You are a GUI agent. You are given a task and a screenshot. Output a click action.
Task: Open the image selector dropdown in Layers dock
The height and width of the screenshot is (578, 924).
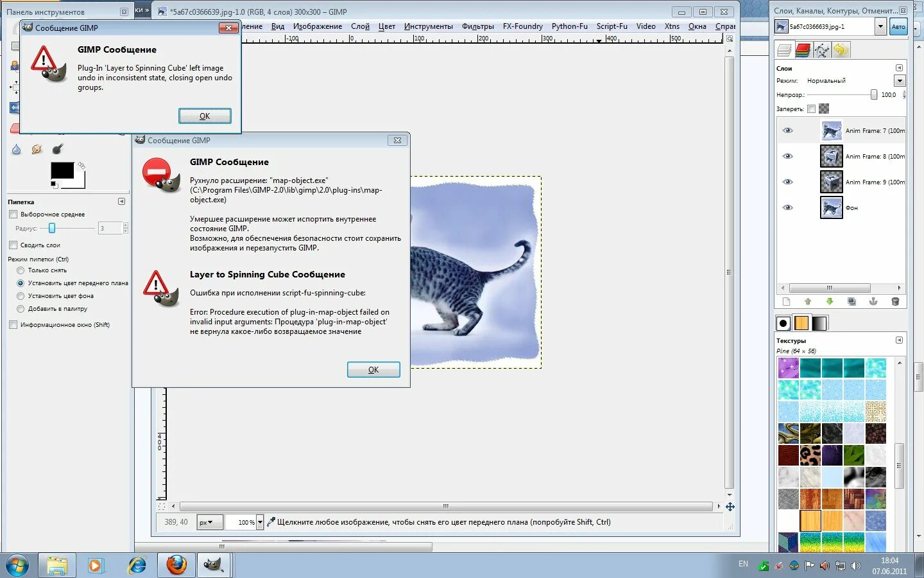(x=880, y=26)
